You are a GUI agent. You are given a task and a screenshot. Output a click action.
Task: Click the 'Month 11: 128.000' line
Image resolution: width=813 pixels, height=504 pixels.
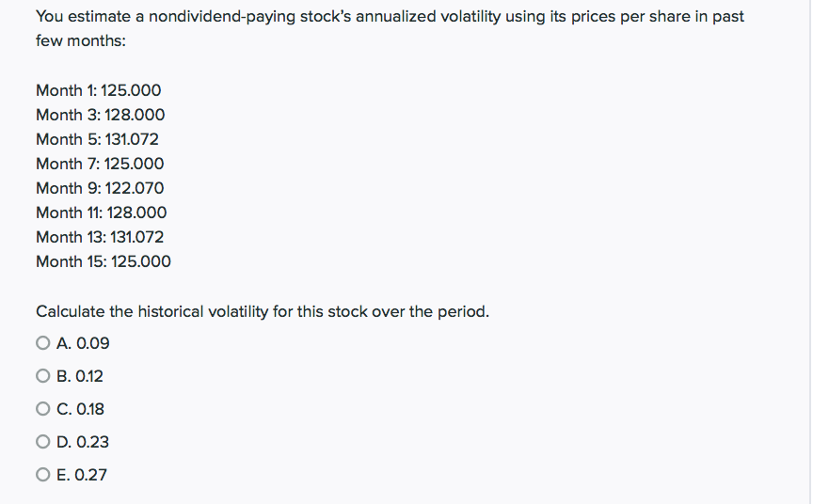click(x=101, y=213)
